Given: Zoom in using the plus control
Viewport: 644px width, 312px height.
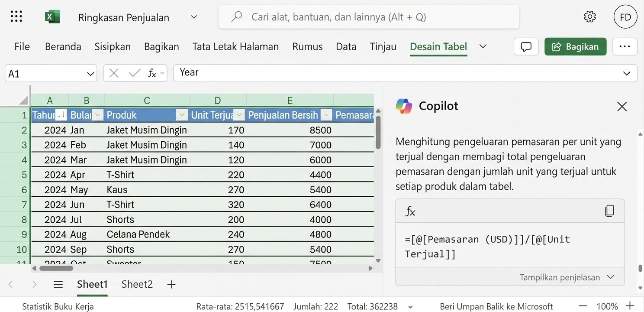Looking at the screenshot, I should (630, 306).
